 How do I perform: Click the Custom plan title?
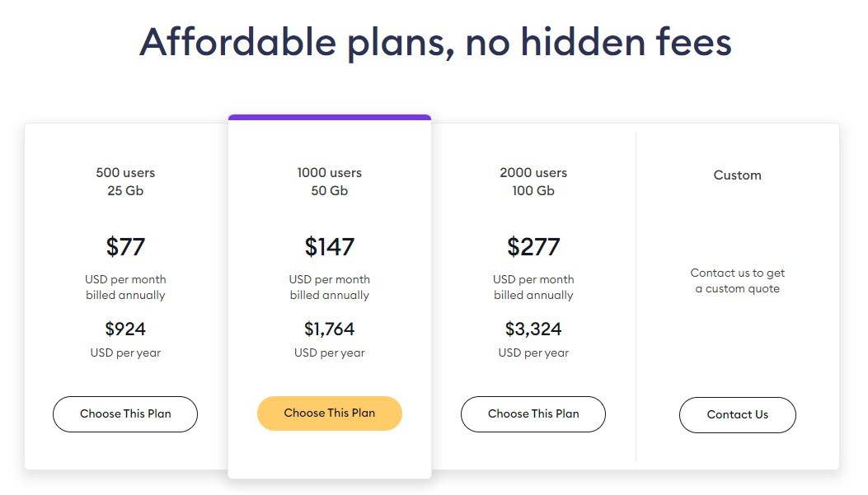[x=738, y=175]
